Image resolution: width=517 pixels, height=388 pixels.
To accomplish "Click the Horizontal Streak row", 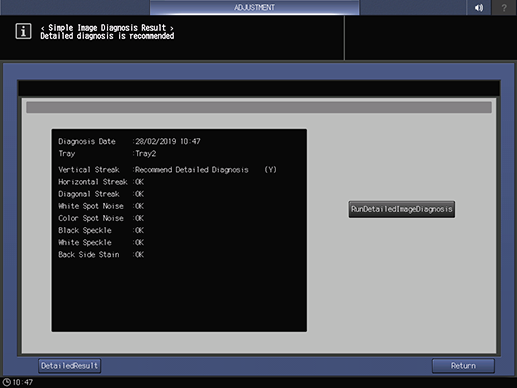I will coord(101,182).
